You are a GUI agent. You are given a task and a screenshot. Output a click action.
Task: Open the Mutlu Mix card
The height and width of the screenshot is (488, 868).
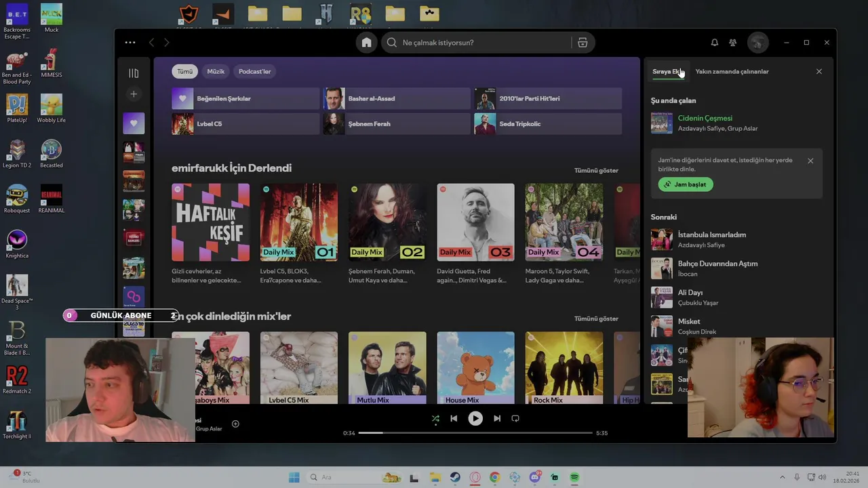point(387,368)
